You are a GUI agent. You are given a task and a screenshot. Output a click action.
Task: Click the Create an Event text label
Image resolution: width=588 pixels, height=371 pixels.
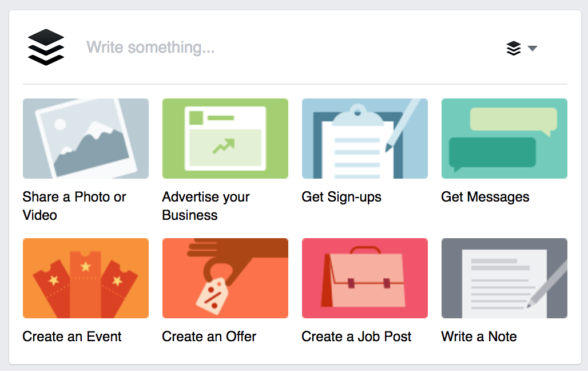[72, 337]
